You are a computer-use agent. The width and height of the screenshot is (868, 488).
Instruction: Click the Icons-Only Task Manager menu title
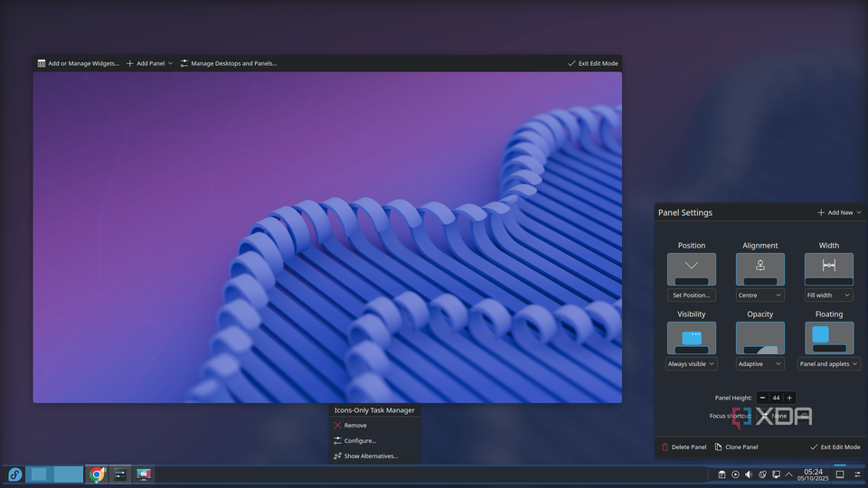374,410
